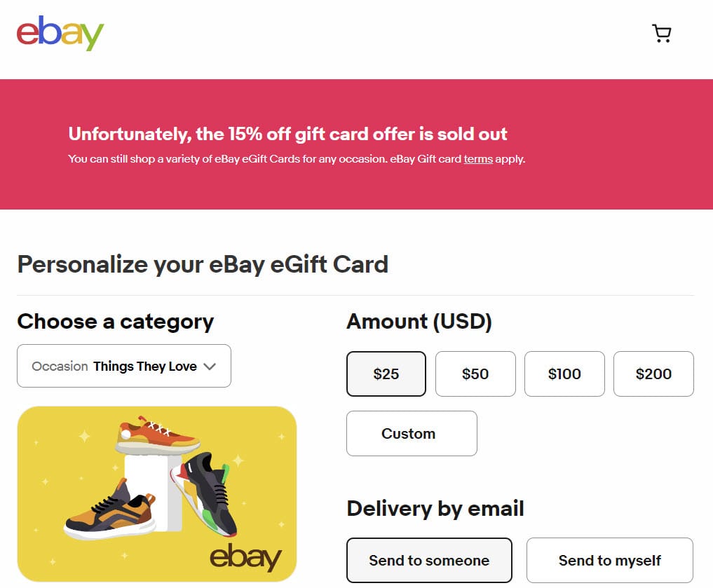Click the eBay logo in the header
The image size is (713, 588).
tap(60, 34)
